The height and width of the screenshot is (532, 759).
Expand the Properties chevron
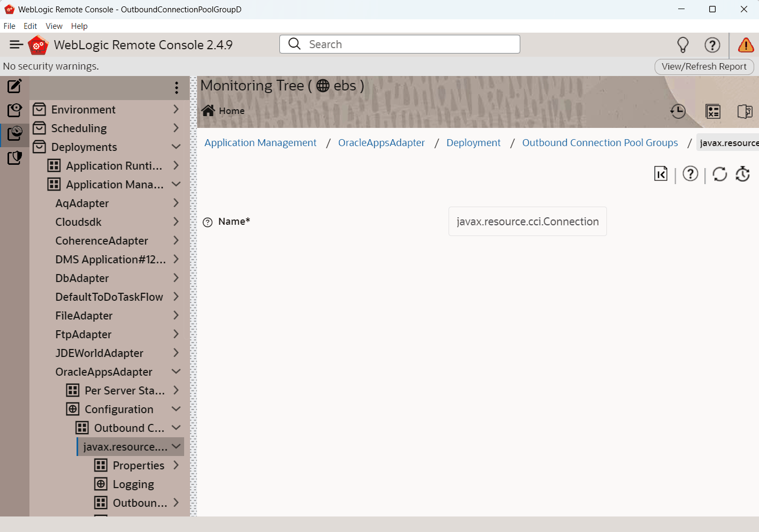pyautogui.click(x=176, y=465)
